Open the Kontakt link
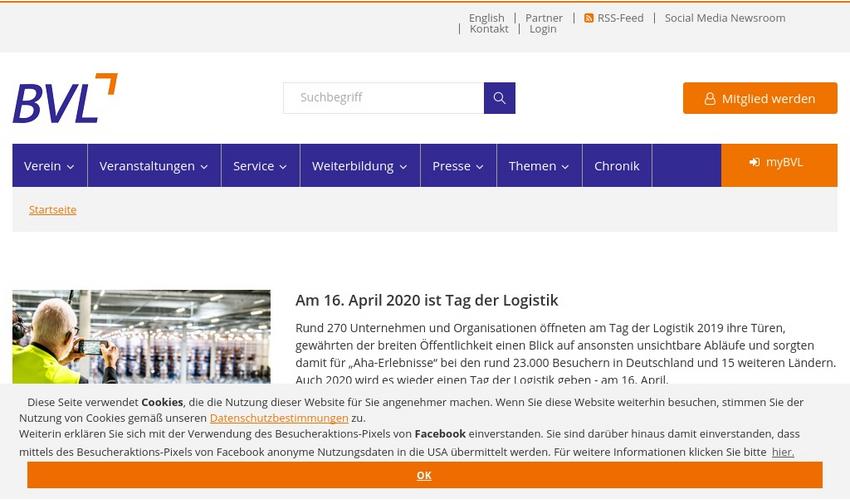Screen dimensions: 850x500 (489, 29)
